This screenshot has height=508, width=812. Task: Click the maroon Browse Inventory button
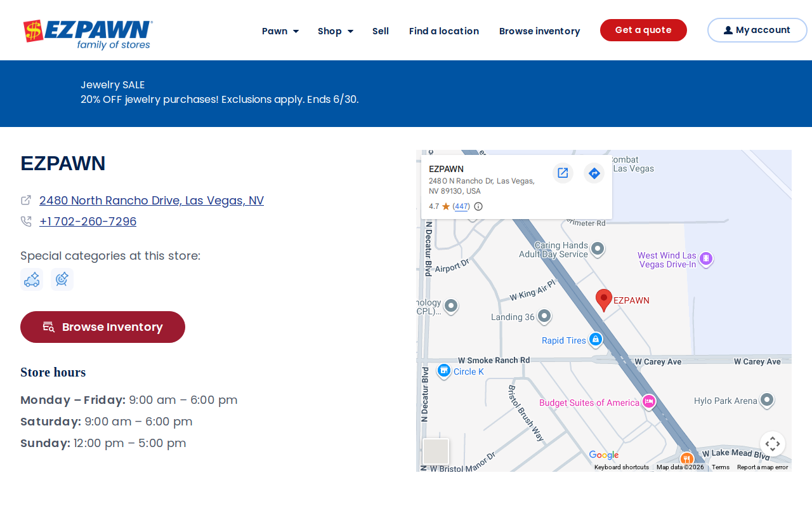pos(103,327)
